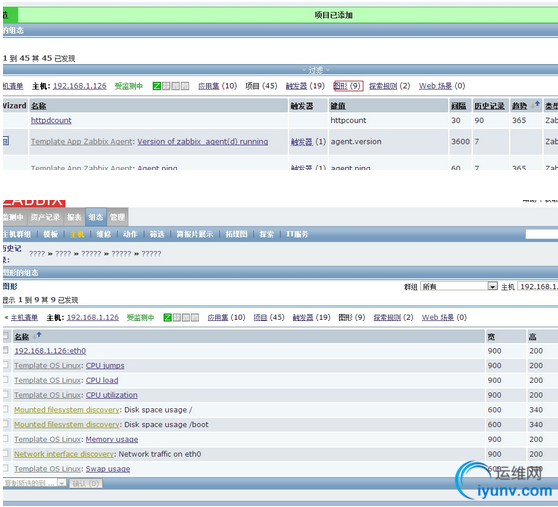The height and width of the screenshot is (507, 558).
Task: Open Version of zabbix_agent(d) running link
Action: [x=203, y=142]
